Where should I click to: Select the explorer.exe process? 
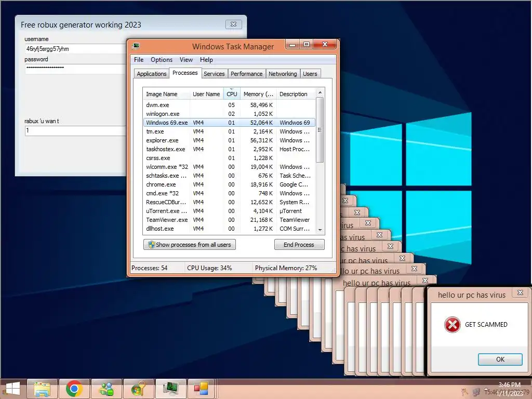[x=229, y=140]
